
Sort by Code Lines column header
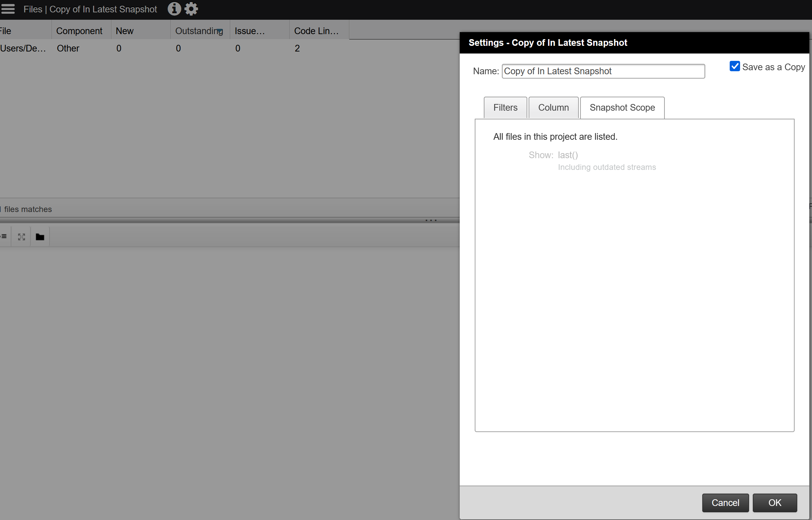(x=316, y=31)
